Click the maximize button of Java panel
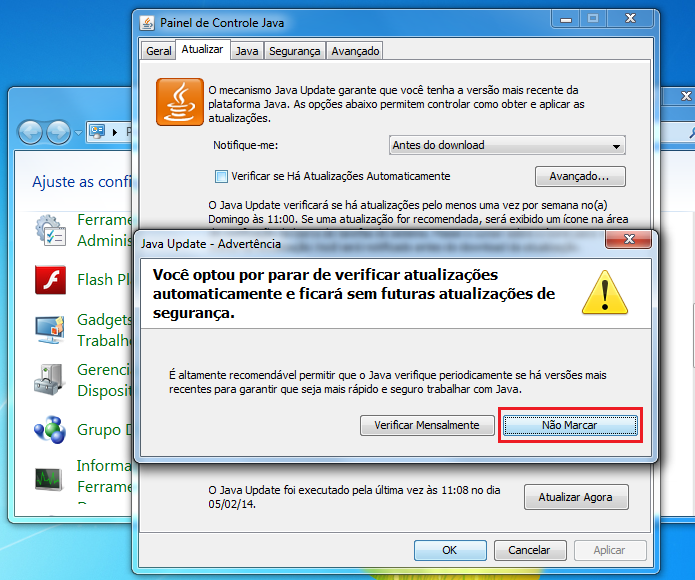Viewport: 695px width, 580px height. (593, 19)
